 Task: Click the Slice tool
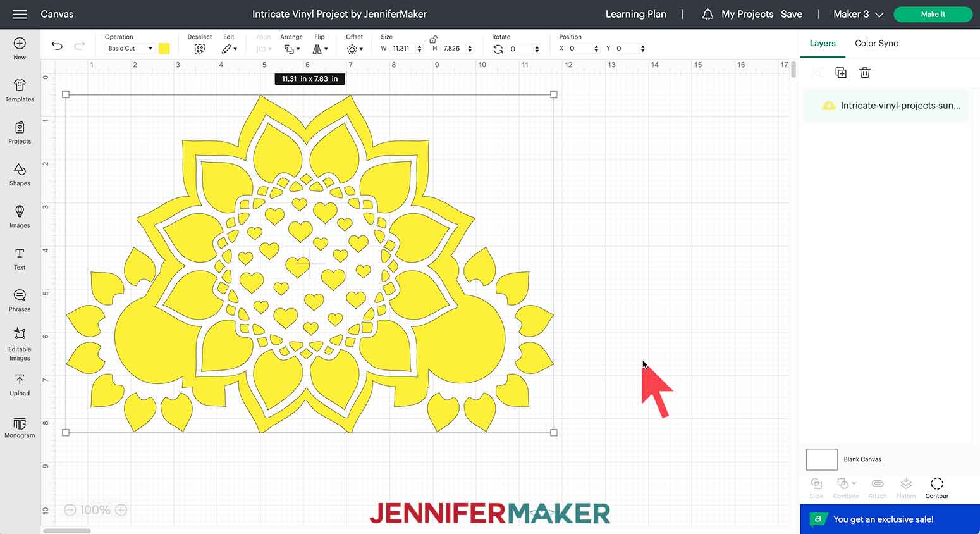(x=816, y=488)
